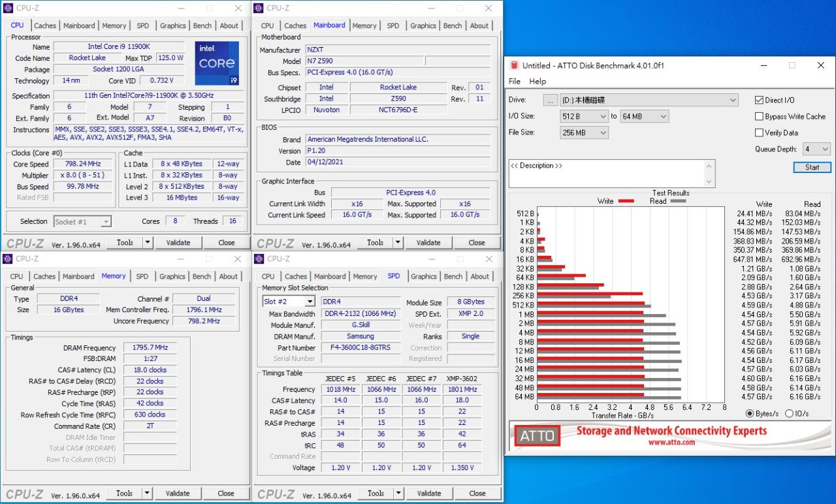Click the Intel Core i9 logo badge
The width and height of the screenshot is (836, 504).
click(217, 63)
